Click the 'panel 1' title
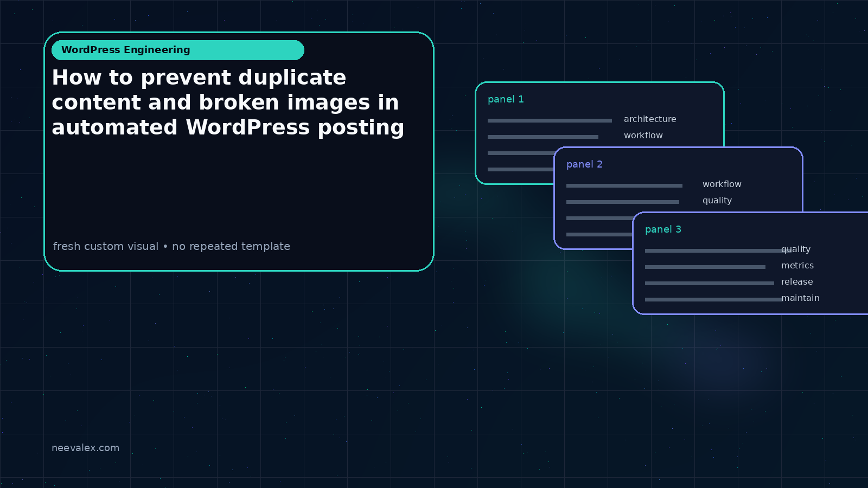This screenshot has width=868, height=488. [506, 99]
